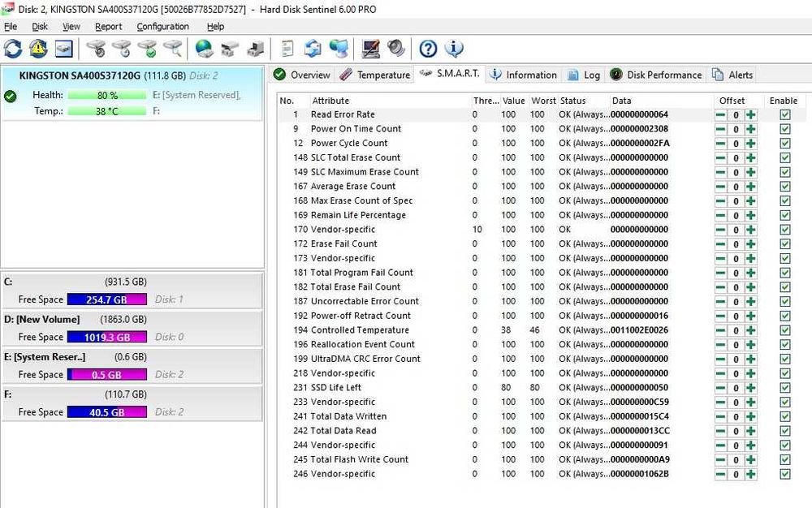This screenshot has height=508, width=812.
Task: Click data value 0000001062B
Action: click(x=640, y=474)
